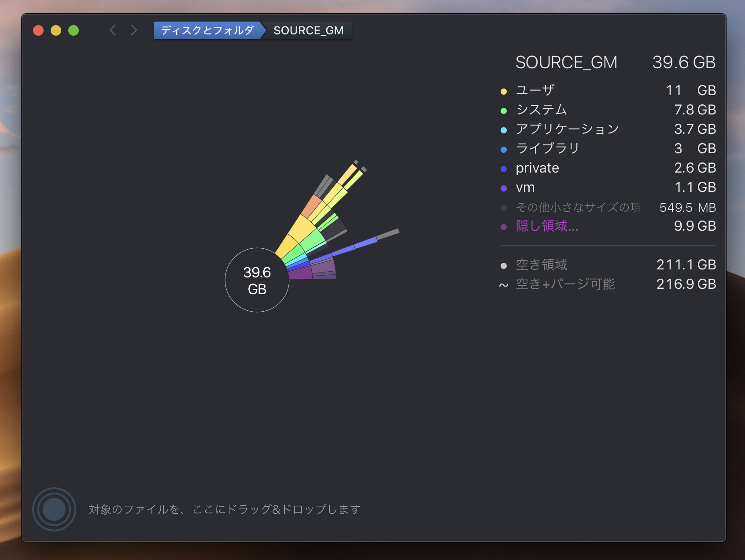Select the vm folder row
The height and width of the screenshot is (560, 745).
608,187
